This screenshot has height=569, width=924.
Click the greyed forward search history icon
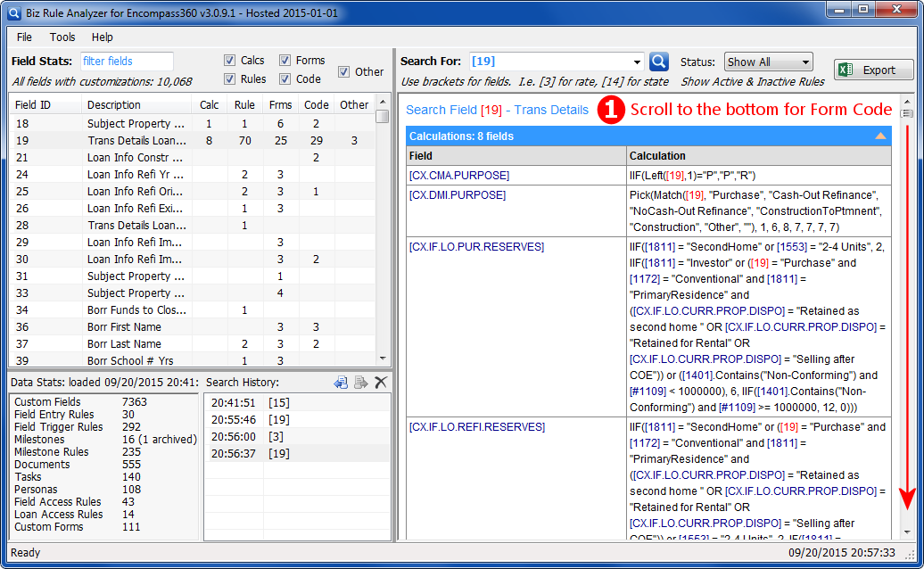click(360, 383)
